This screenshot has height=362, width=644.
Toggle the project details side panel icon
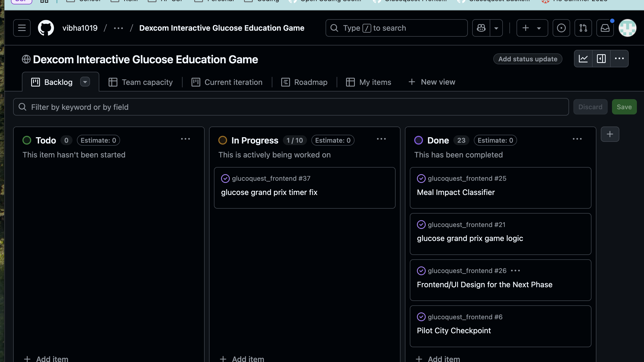(x=601, y=59)
